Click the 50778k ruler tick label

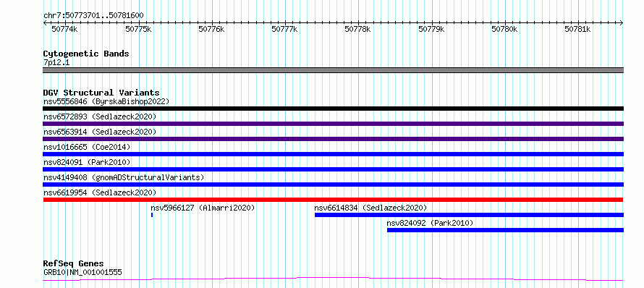coord(357,29)
